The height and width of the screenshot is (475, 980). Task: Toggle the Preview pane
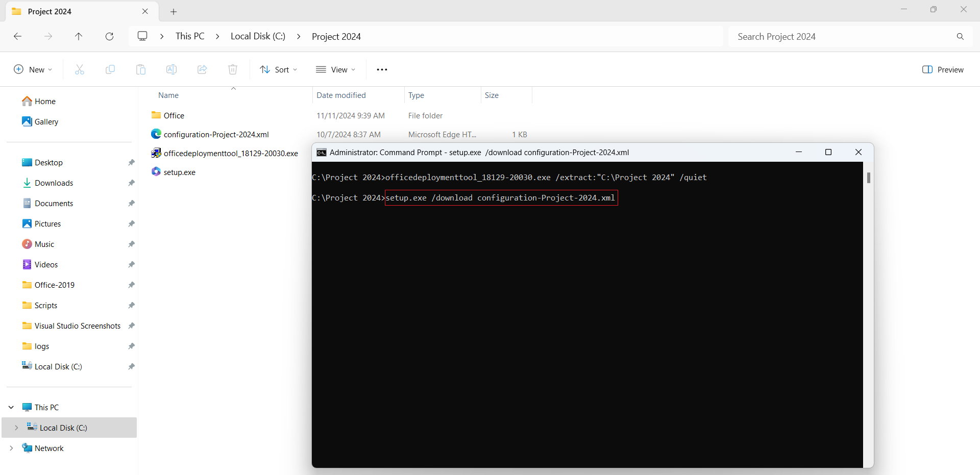coord(943,69)
